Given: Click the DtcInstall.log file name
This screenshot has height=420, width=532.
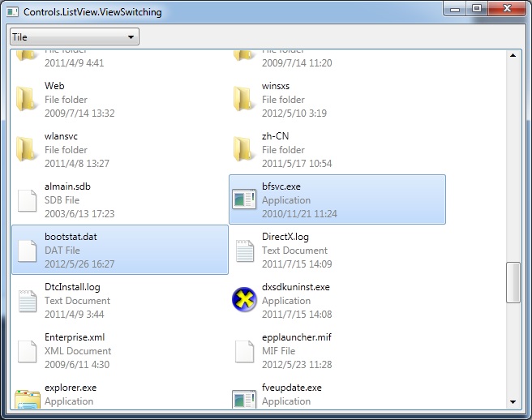Looking at the screenshot, I should tap(72, 287).
